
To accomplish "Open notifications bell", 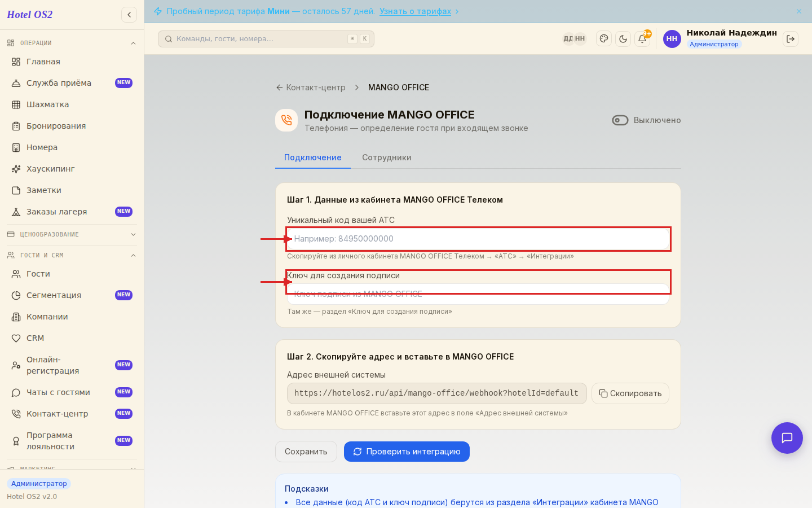I will 642,39.
